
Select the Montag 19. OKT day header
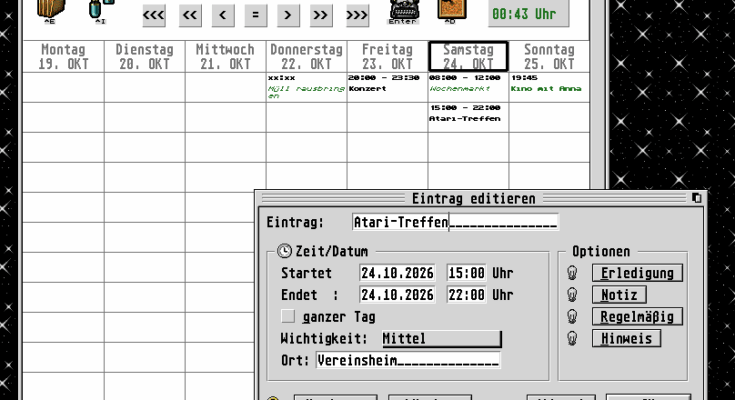[63, 56]
